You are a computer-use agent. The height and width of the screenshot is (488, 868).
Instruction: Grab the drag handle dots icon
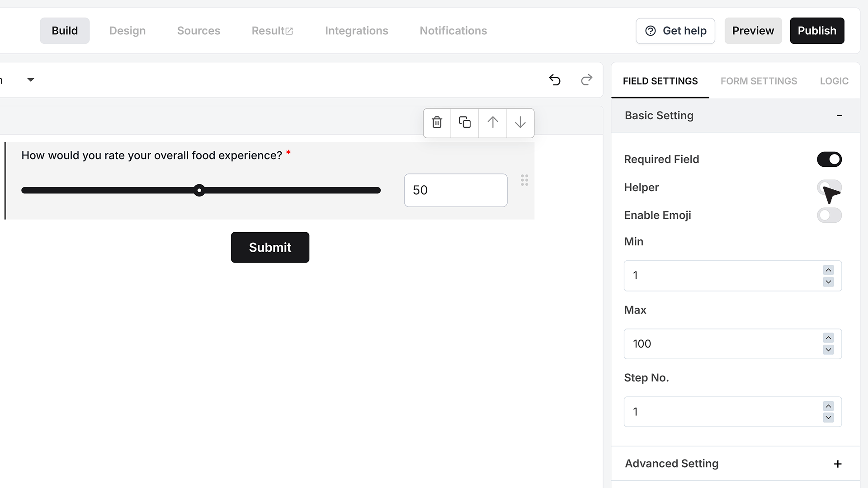pyautogui.click(x=524, y=180)
